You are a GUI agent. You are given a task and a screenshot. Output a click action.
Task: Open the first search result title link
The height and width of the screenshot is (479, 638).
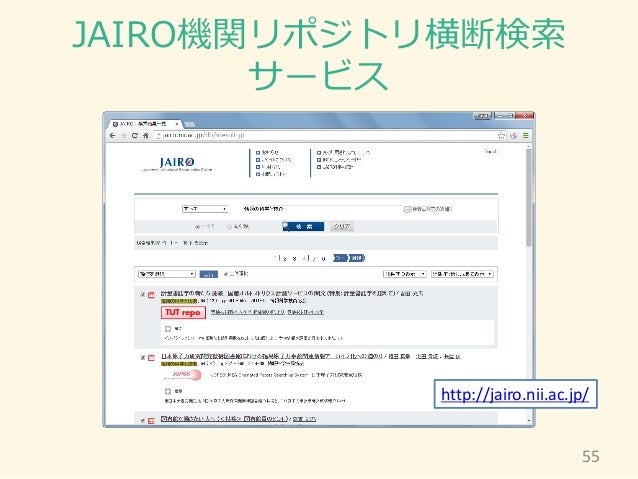[292, 293]
